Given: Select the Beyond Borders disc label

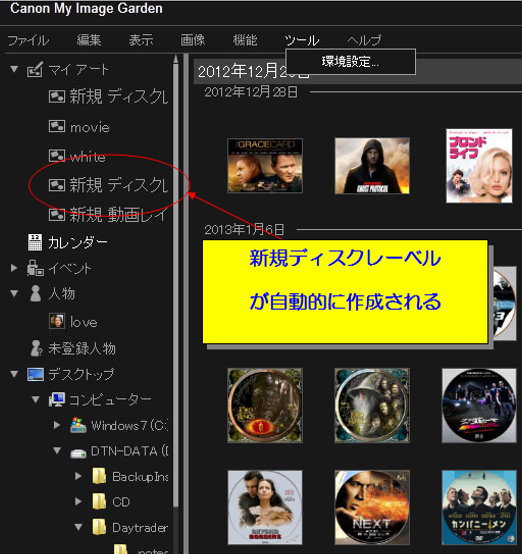Looking at the screenshot, I should (265, 507).
